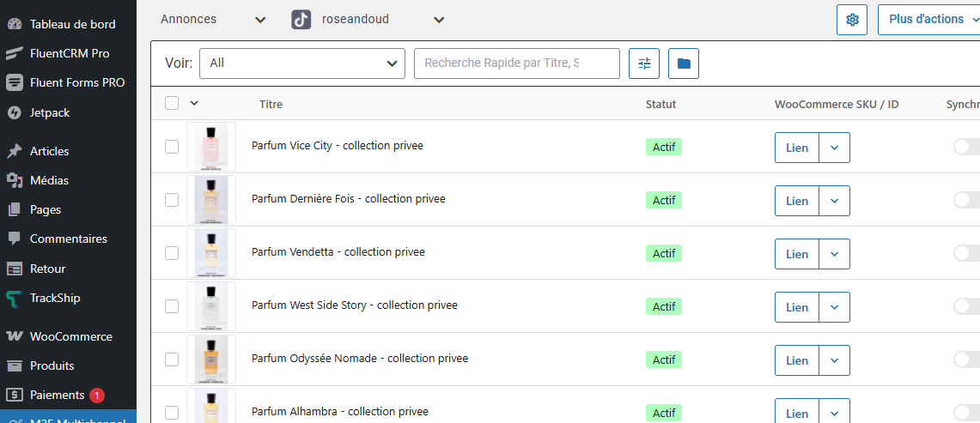
Task: Expand Lien arrow for Parfum Dernière Fois
Action: coord(834,201)
